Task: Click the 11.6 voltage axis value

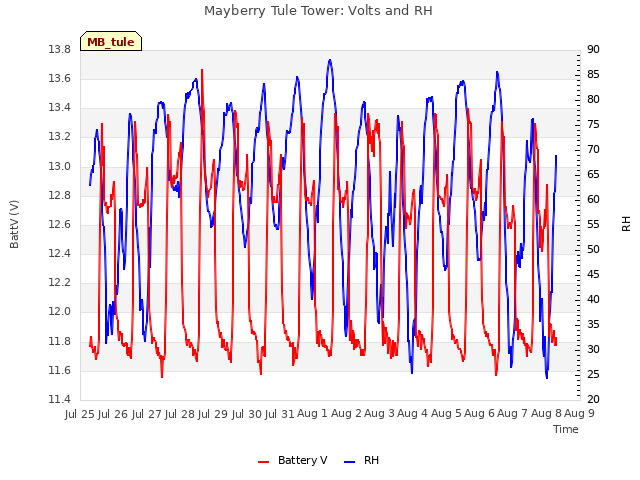Action: pos(59,371)
